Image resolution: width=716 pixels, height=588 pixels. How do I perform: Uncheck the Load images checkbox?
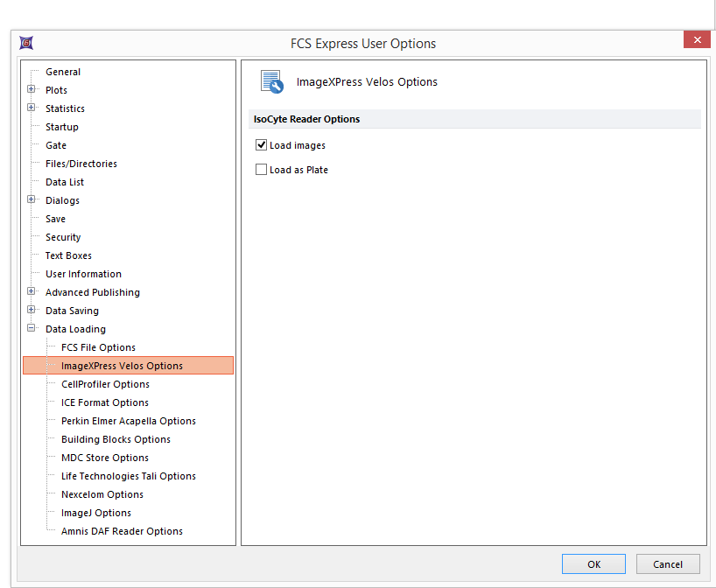coord(261,145)
